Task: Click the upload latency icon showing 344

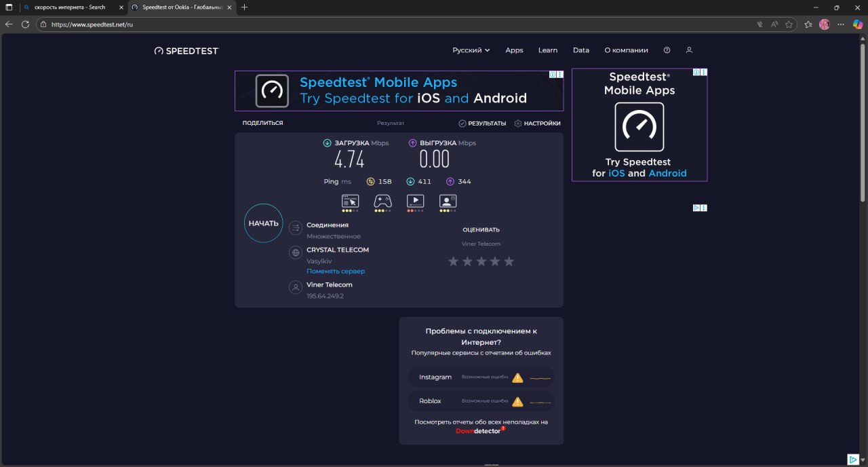Action: [450, 181]
